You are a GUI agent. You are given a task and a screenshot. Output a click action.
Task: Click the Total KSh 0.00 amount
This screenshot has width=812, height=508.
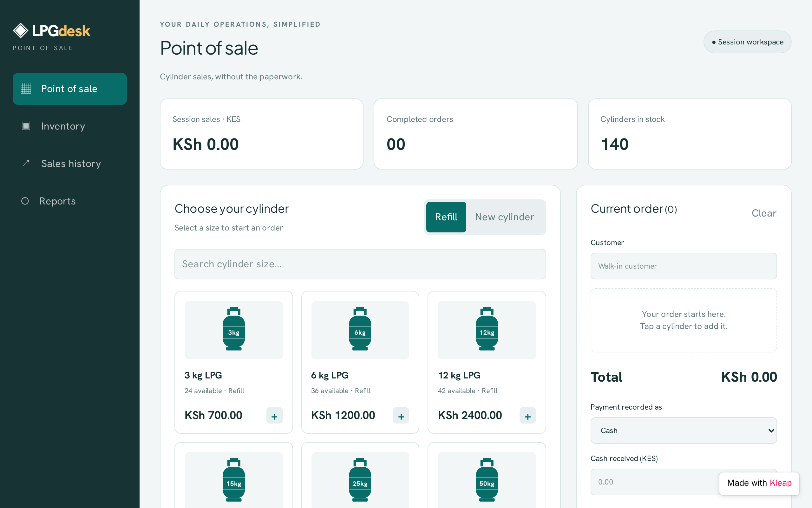749,377
